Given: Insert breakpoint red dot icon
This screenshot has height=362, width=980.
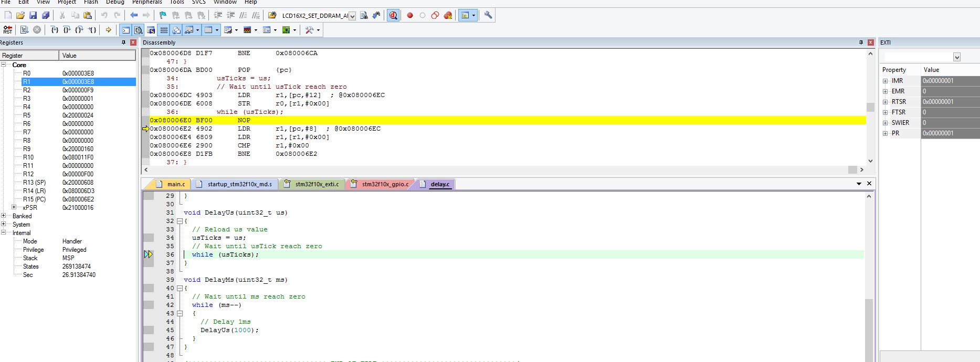Looking at the screenshot, I should tap(410, 15).
